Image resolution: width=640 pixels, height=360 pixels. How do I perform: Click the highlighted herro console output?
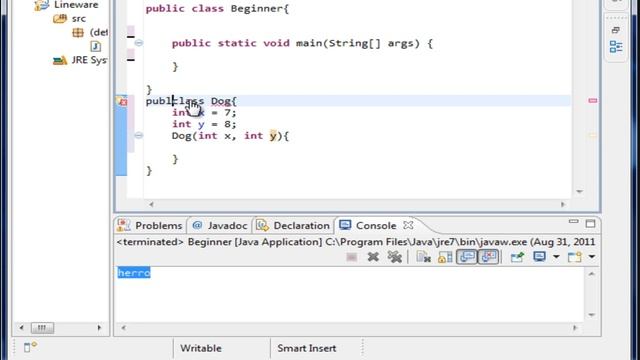click(134, 272)
